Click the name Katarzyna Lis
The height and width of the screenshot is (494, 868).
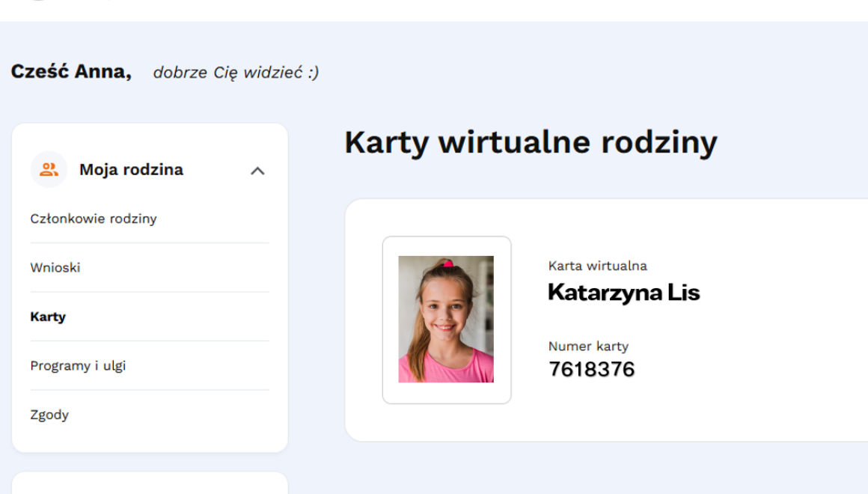coord(624,293)
